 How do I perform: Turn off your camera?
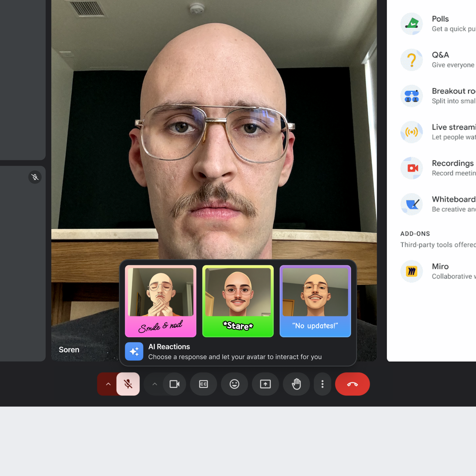pyautogui.click(x=174, y=384)
